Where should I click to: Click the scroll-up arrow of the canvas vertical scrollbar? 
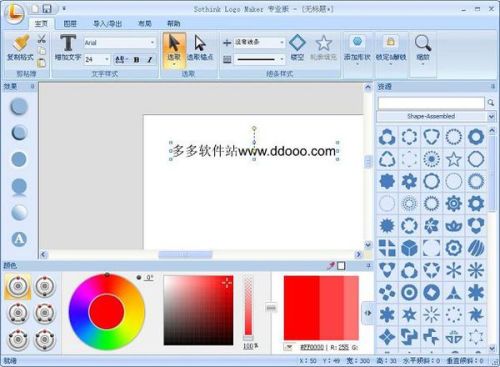coord(368,87)
